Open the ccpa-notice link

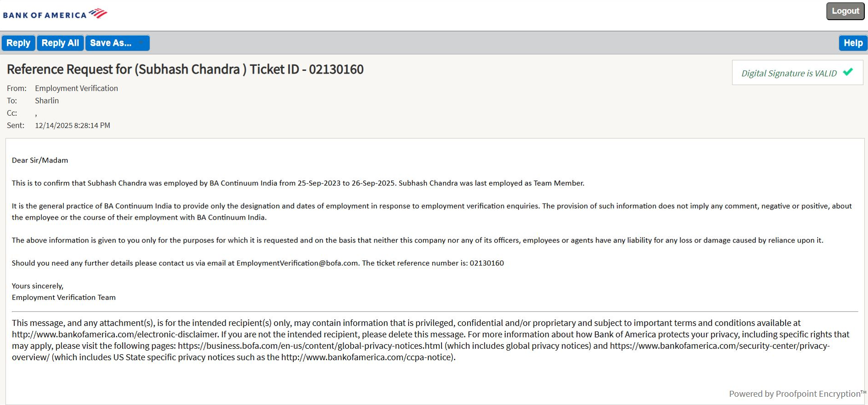click(367, 357)
